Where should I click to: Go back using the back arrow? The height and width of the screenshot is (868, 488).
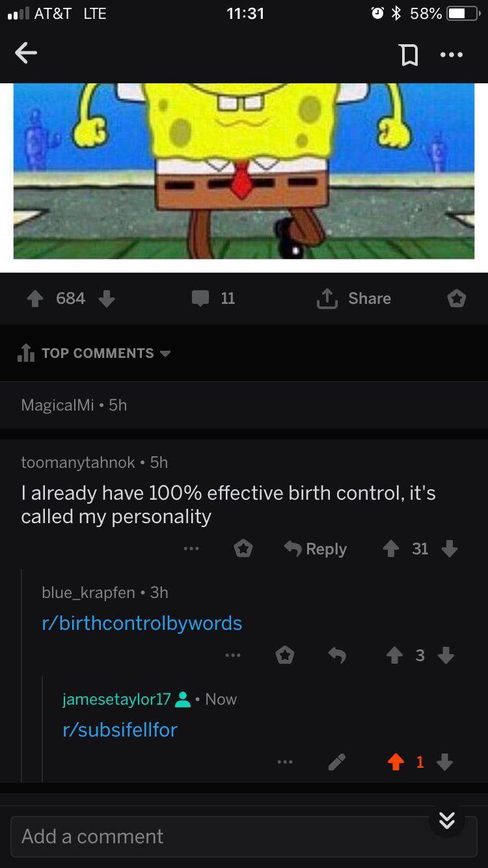(26, 54)
